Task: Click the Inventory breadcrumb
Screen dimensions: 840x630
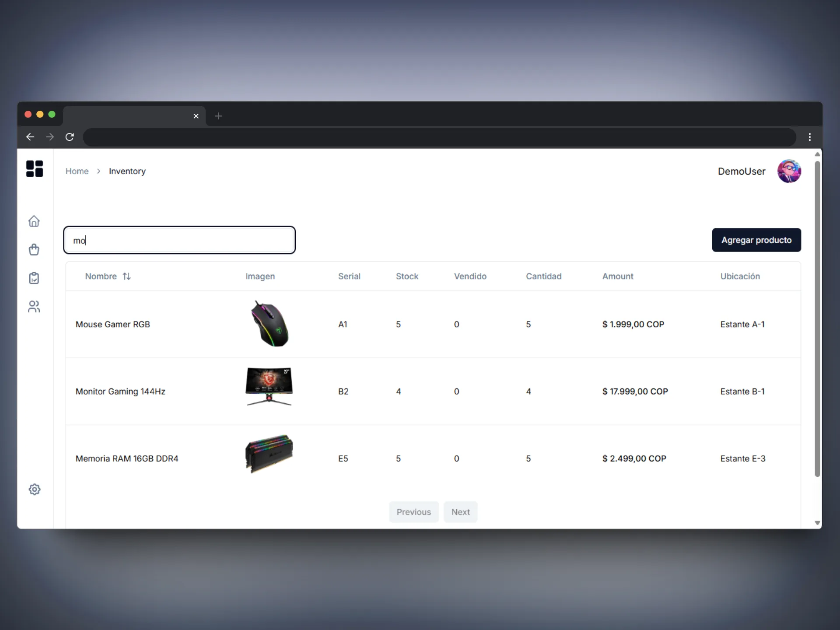Action: pos(127,171)
